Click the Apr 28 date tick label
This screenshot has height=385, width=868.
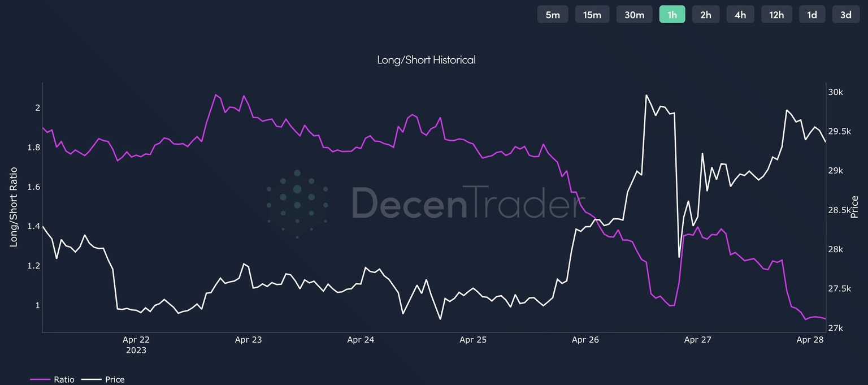tap(810, 340)
